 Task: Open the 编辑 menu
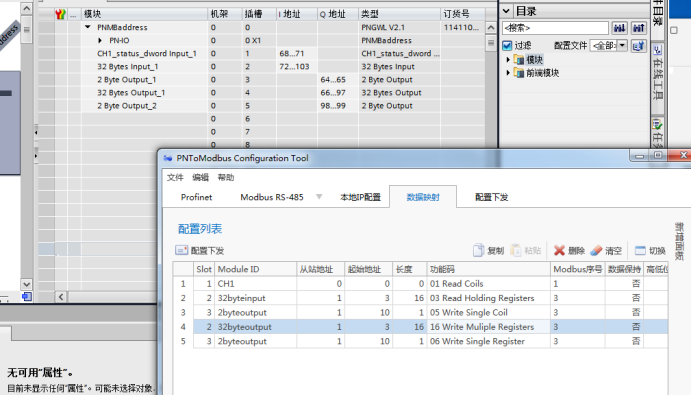coord(200,177)
